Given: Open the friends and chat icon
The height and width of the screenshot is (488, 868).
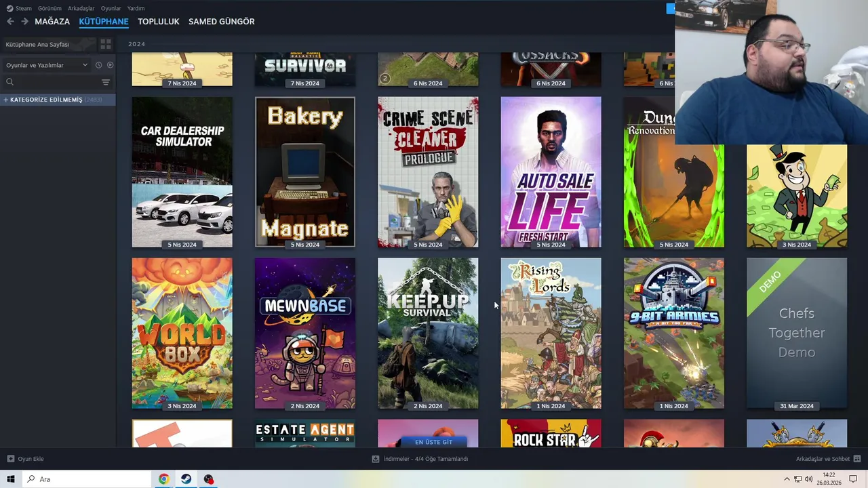Looking at the screenshot, I should (857, 459).
